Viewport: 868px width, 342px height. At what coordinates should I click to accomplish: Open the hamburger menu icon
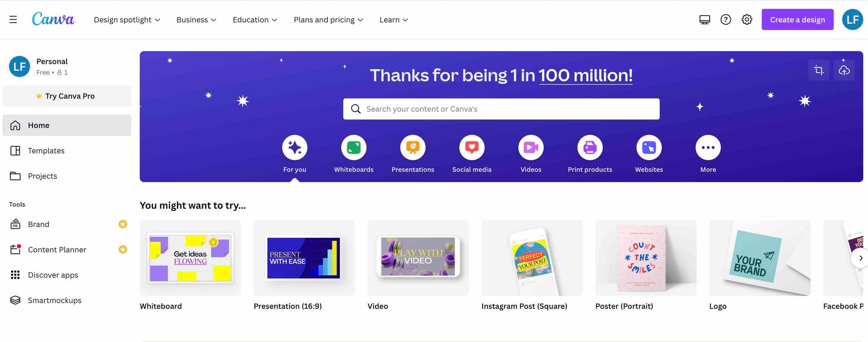click(x=13, y=20)
